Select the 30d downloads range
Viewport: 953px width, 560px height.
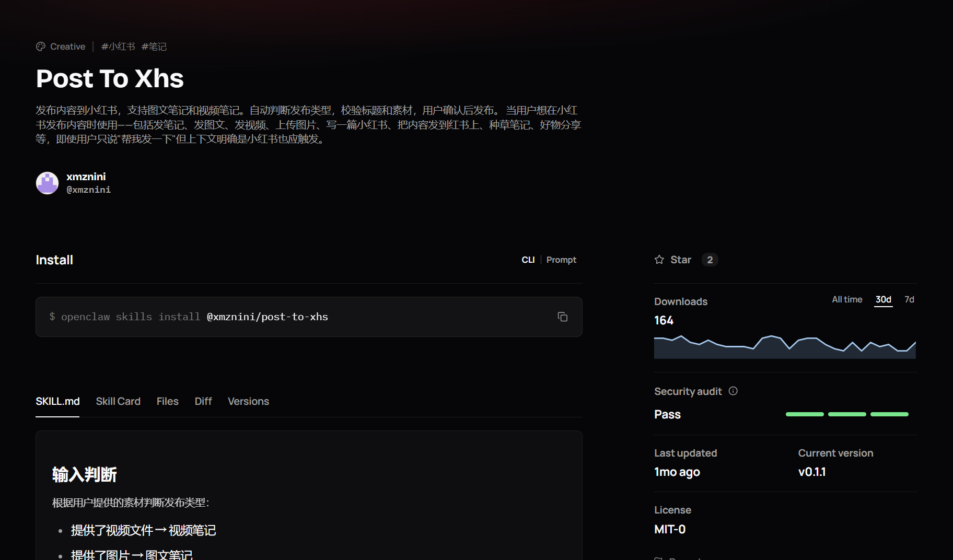[x=884, y=299]
